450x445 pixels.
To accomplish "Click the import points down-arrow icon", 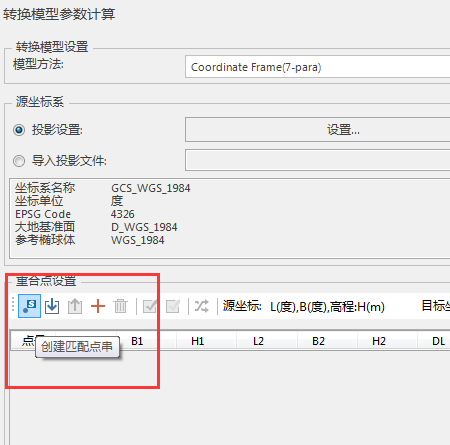I will click(x=52, y=306).
